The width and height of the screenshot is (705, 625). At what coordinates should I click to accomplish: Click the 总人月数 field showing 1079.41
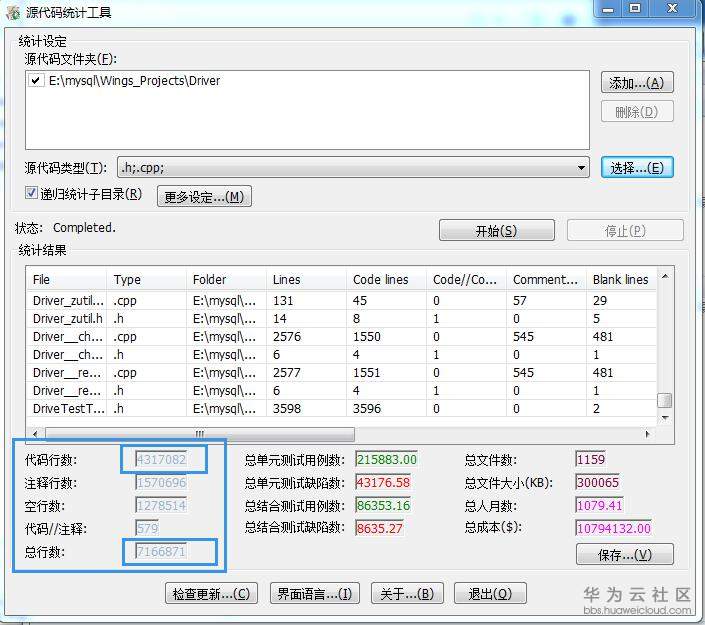pos(599,505)
